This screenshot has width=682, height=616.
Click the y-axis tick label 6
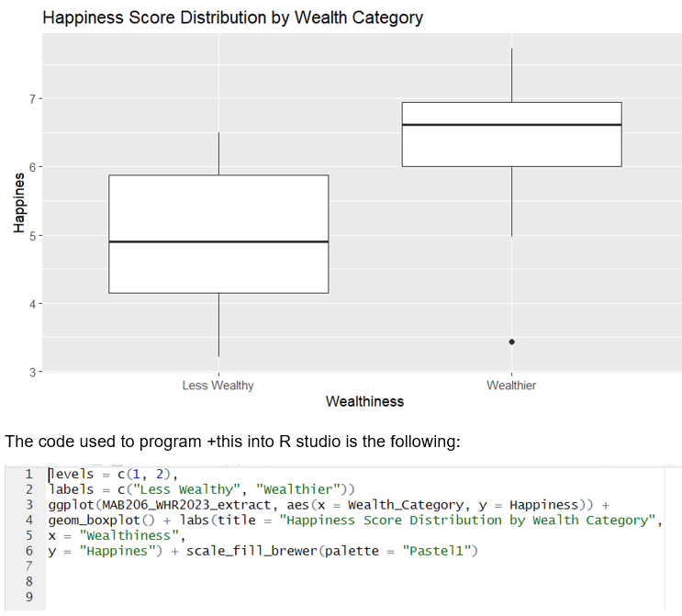pyautogui.click(x=33, y=167)
